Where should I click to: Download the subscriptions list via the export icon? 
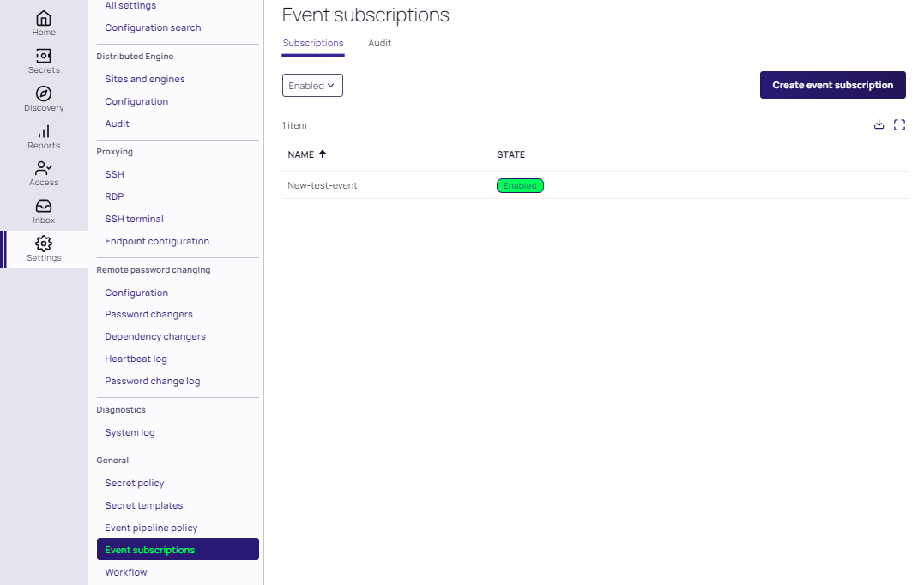click(879, 124)
